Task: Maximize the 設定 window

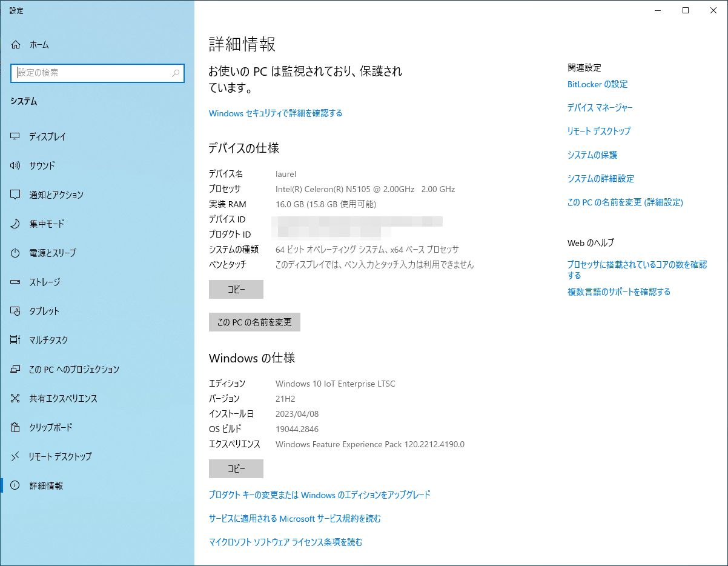Action: click(x=686, y=10)
